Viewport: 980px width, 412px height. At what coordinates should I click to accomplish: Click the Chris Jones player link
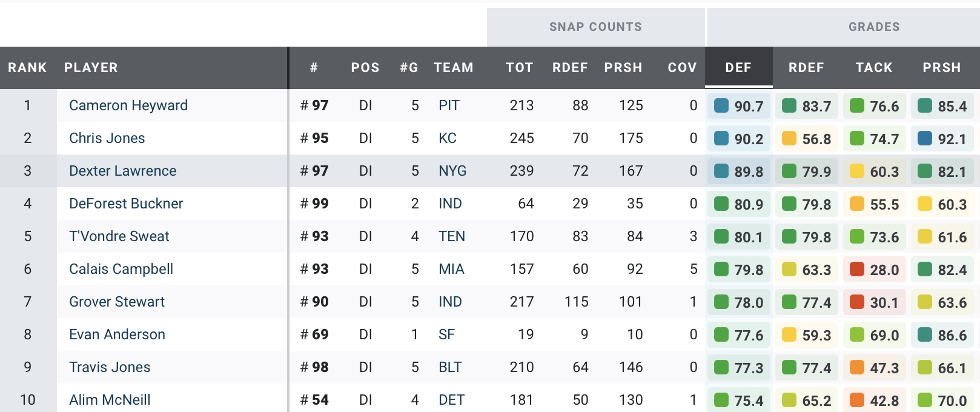point(107,138)
